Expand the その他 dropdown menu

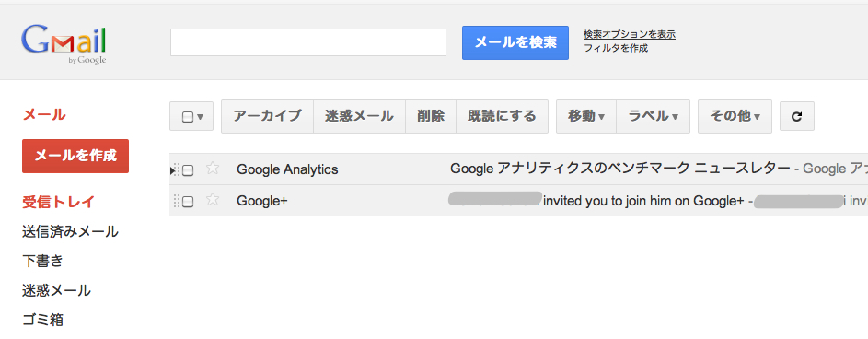[735, 116]
